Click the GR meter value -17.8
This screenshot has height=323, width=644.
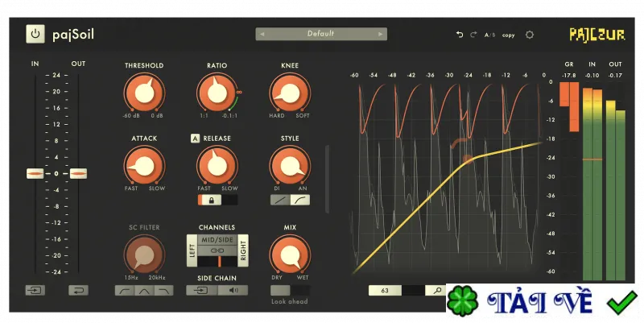[569, 75]
